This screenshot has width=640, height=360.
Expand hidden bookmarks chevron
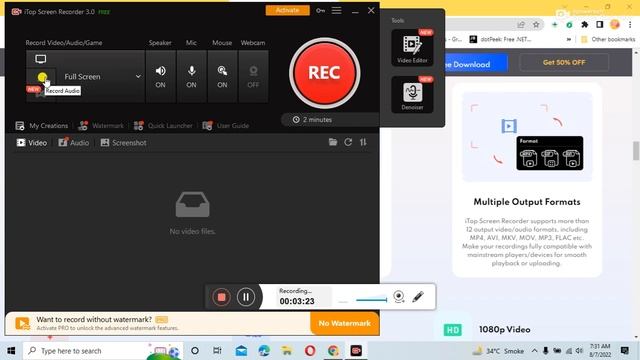pyautogui.click(x=569, y=40)
